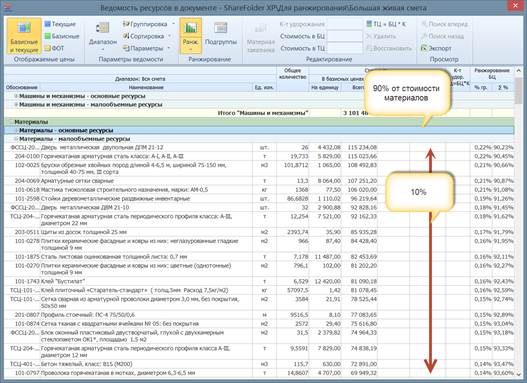Click the Материал заказчика button

point(260,37)
